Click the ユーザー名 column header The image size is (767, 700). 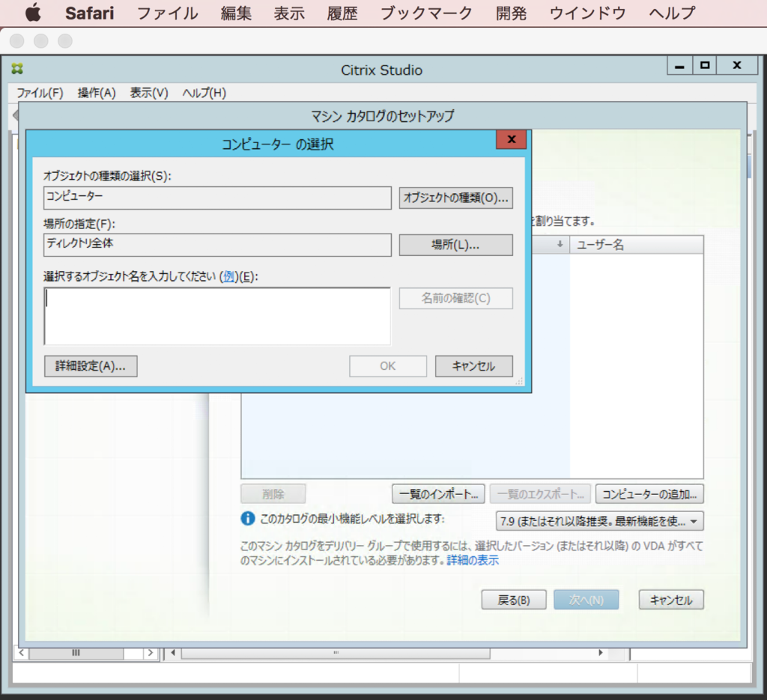(637, 244)
